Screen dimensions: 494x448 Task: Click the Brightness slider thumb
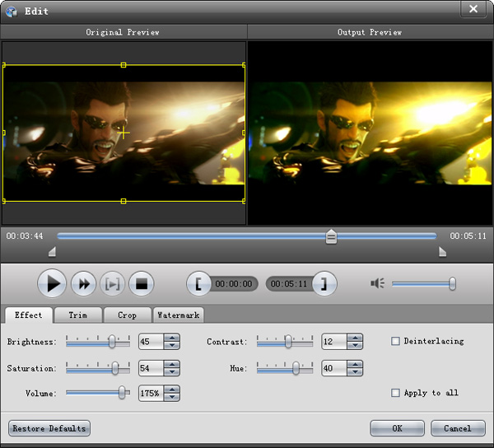click(x=112, y=342)
